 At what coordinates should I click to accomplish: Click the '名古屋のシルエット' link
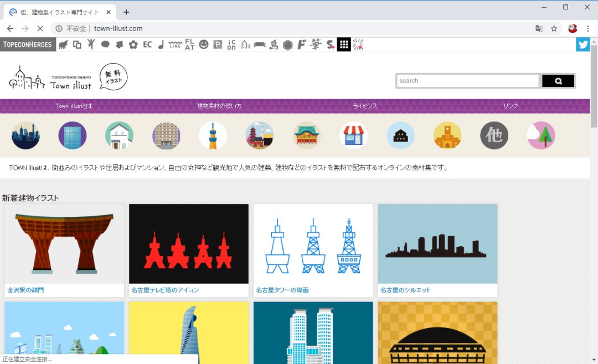point(405,290)
